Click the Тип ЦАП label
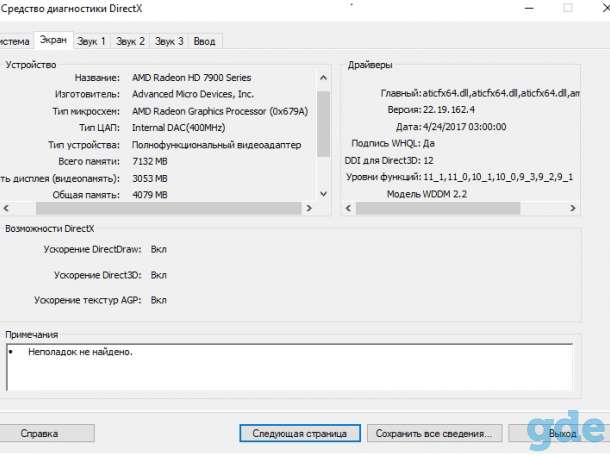 [100, 128]
